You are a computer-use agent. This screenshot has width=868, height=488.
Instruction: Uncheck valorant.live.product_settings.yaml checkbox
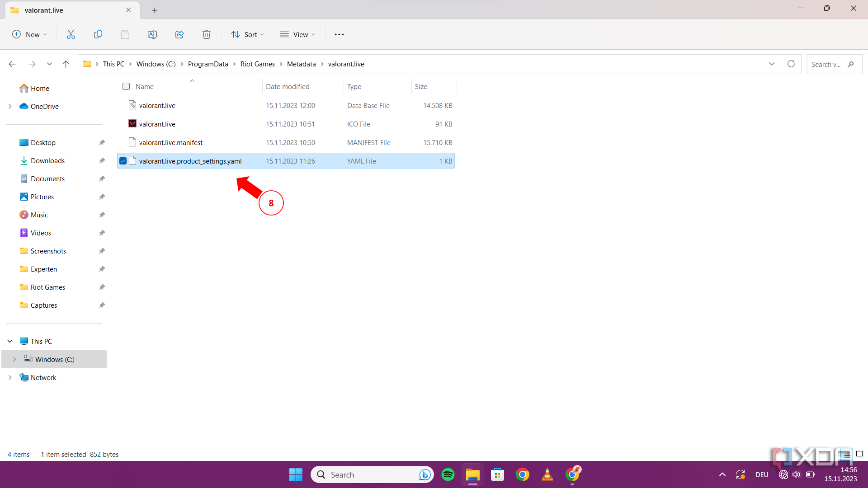(x=123, y=161)
